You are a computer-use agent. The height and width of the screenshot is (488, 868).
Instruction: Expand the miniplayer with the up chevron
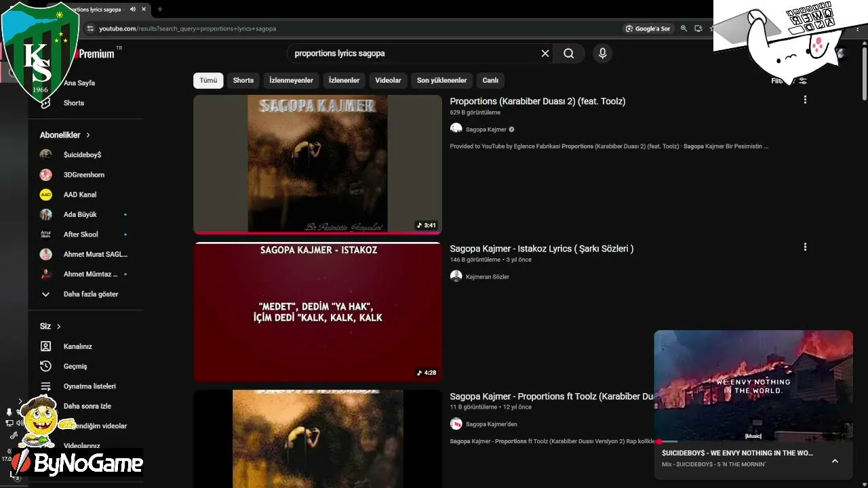pos(835,461)
